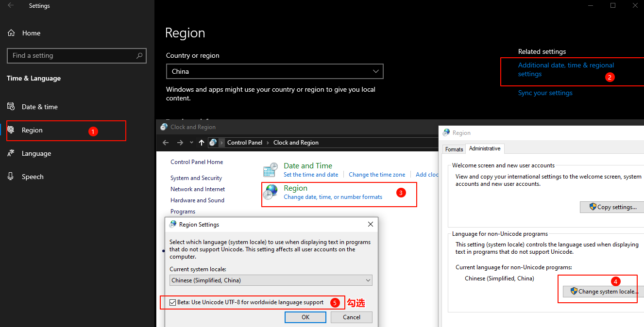Select the Language icon in sidebar

11,153
